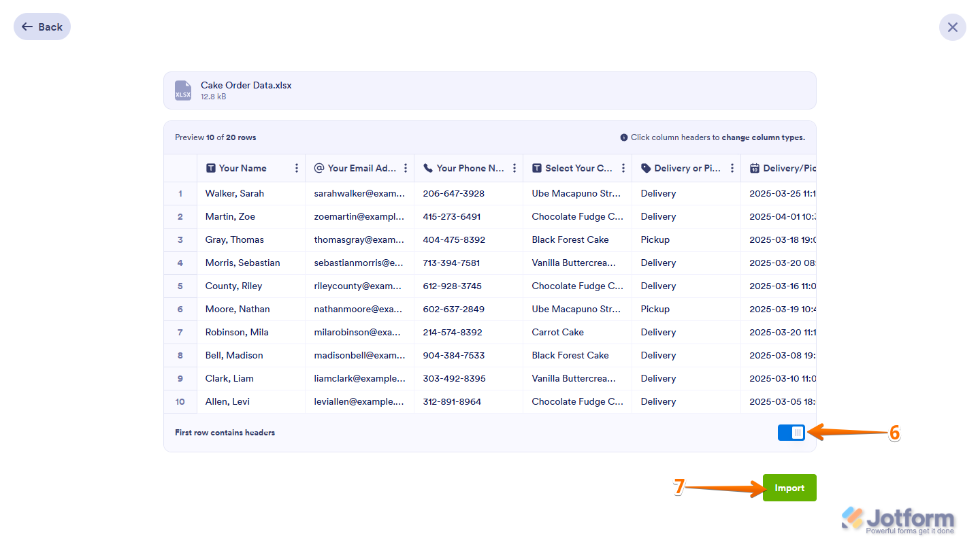
Task: Click the info icon beside column types hint
Action: (624, 137)
